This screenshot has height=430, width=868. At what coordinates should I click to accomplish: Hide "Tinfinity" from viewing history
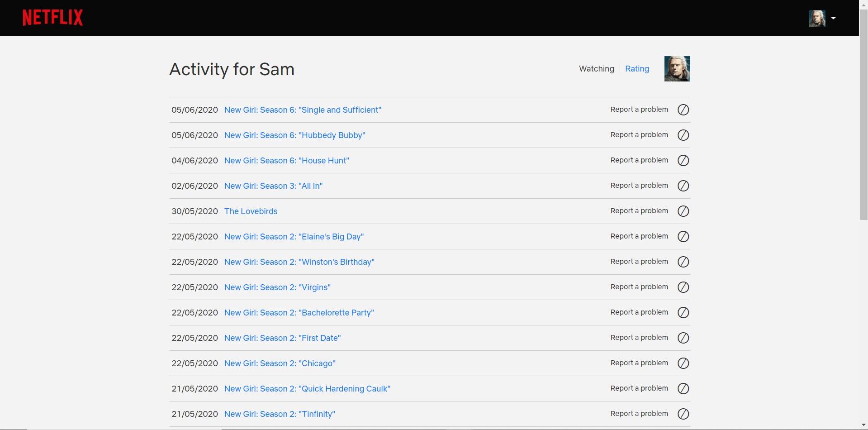tap(683, 414)
